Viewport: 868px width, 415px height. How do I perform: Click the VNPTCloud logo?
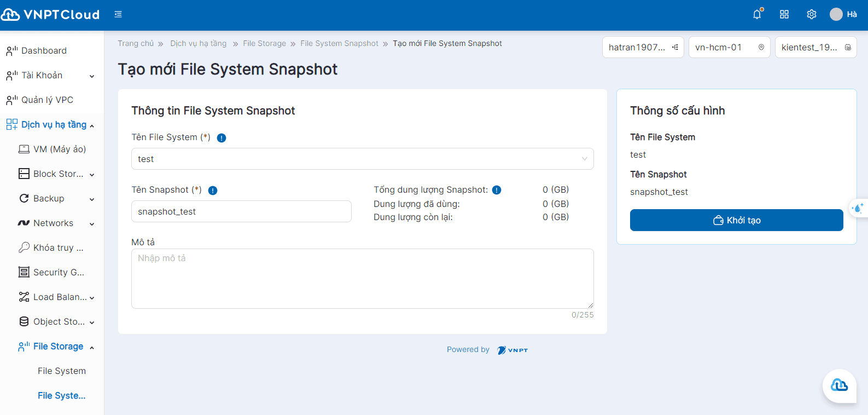point(50,15)
